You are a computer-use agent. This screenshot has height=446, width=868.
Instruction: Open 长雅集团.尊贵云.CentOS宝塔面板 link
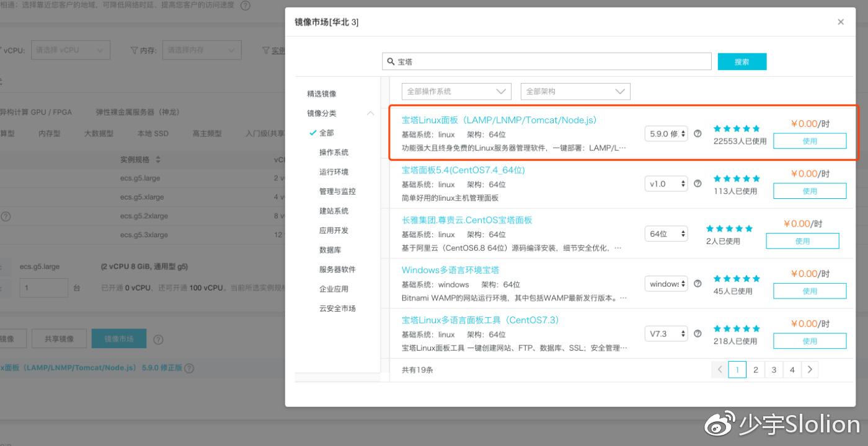[467, 220]
